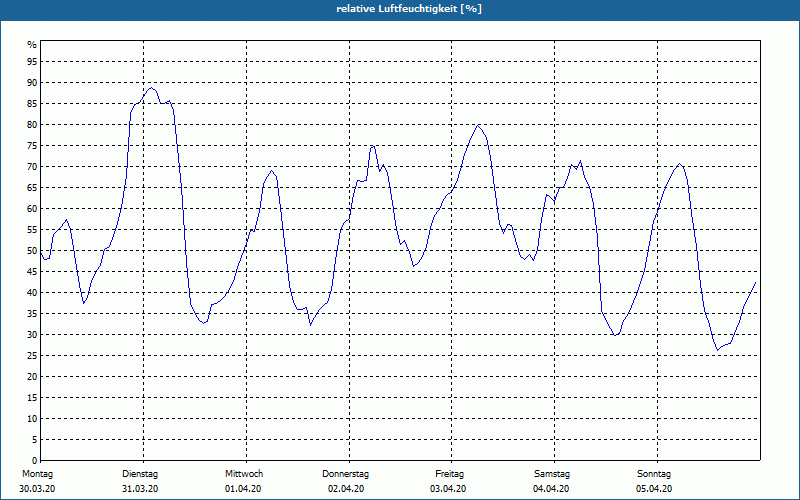The image size is (800, 500).
Task: Click the y-axis value 30
Action: 32,335
